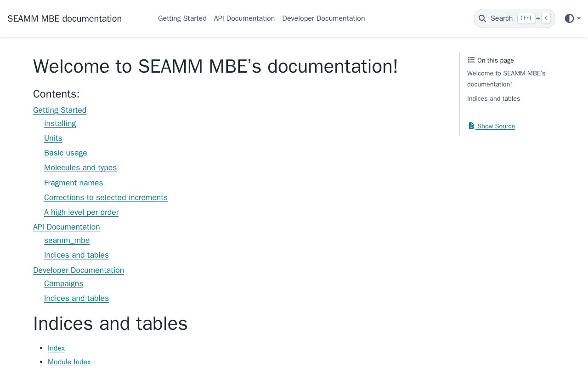This screenshot has height=368, width=588.
Task: Click the search magnifier icon
Action: point(482,18)
